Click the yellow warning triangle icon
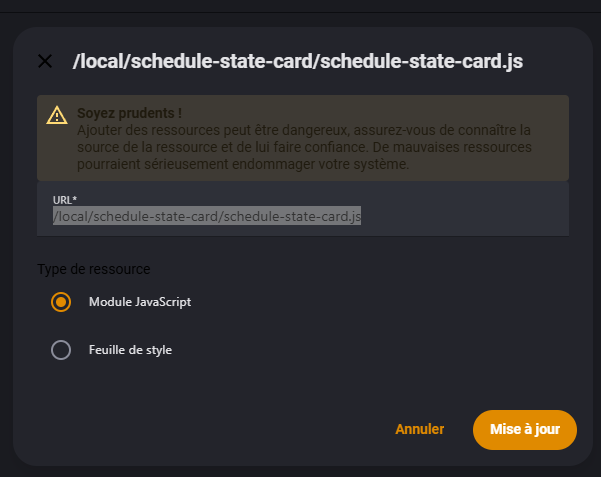The height and width of the screenshot is (477, 601). tap(57, 116)
